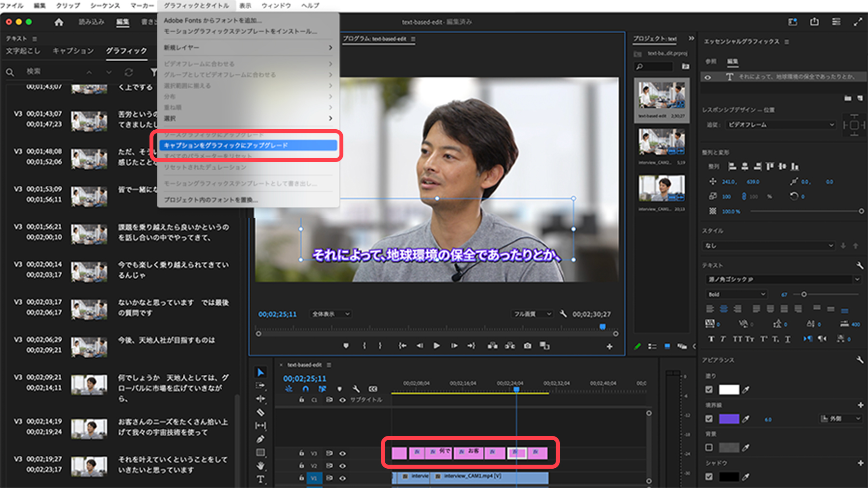Image resolution: width=868 pixels, height=488 pixels.
Task: Open the ファイル menu in menu bar
Action: click(x=12, y=5)
